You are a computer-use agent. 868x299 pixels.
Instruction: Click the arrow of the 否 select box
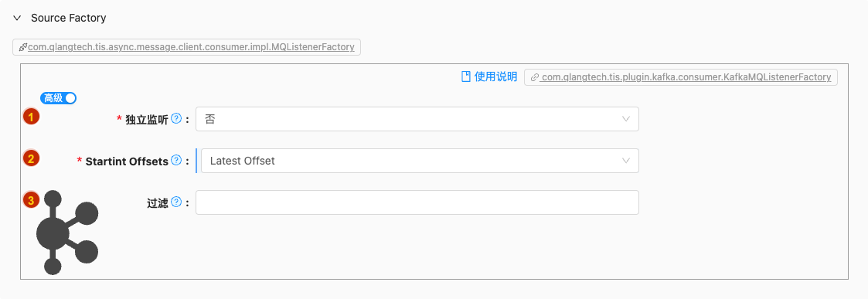click(626, 119)
